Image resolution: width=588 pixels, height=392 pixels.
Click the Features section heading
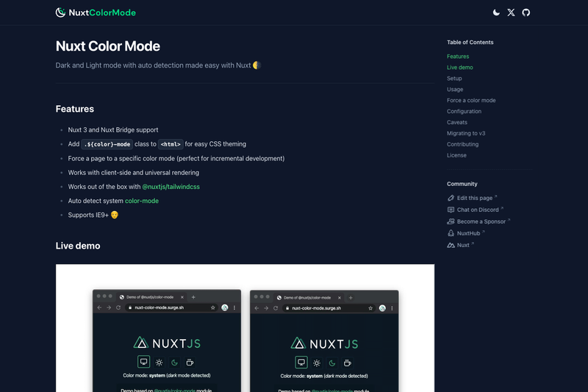pyautogui.click(x=75, y=109)
